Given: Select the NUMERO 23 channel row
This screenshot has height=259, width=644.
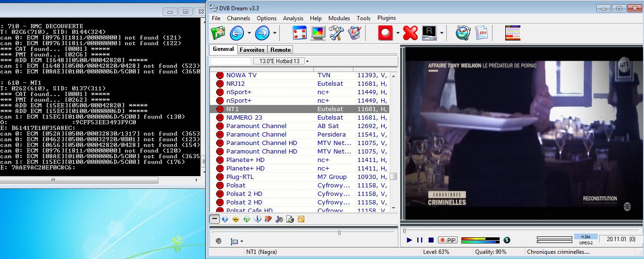Looking at the screenshot, I should point(300,118).
